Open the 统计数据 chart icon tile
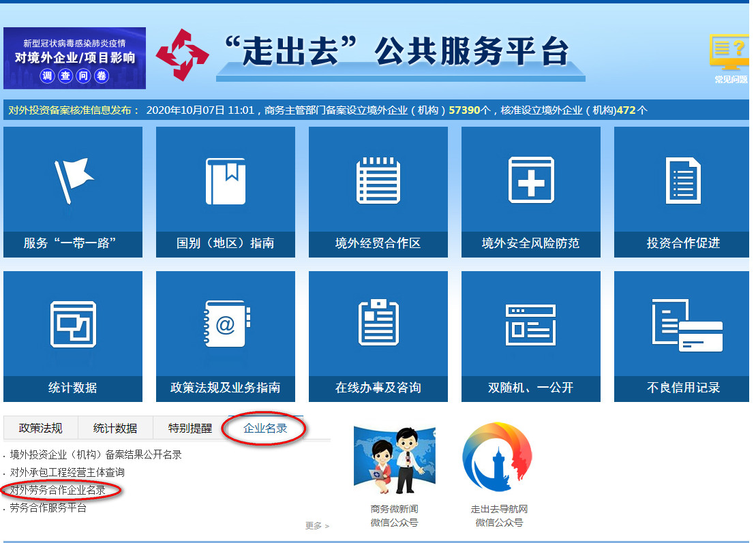Viewport: 756px width, 543px height. (73, 336)
